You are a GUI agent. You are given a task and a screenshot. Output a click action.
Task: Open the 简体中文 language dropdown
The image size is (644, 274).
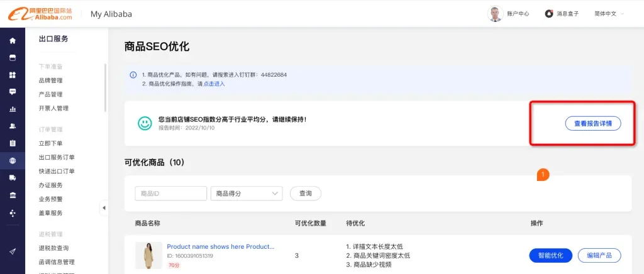point(609,14)
